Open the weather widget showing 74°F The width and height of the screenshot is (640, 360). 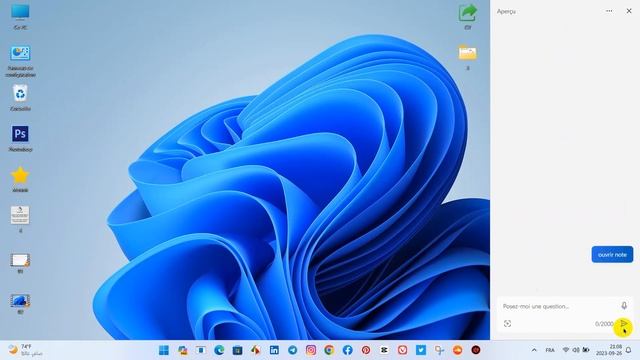tap(25, 350)
